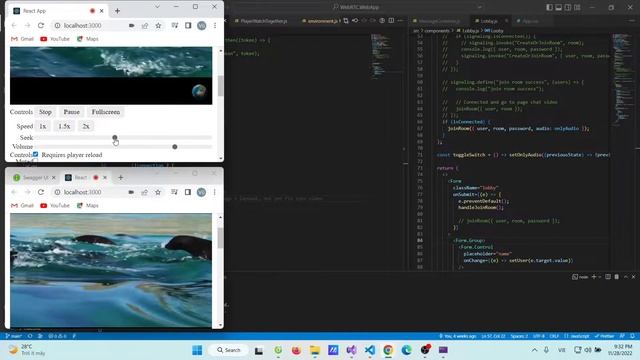Click the Pause button
Viewport: 640px width, 360px height.
pyautogui.click(x=71, y=112)
